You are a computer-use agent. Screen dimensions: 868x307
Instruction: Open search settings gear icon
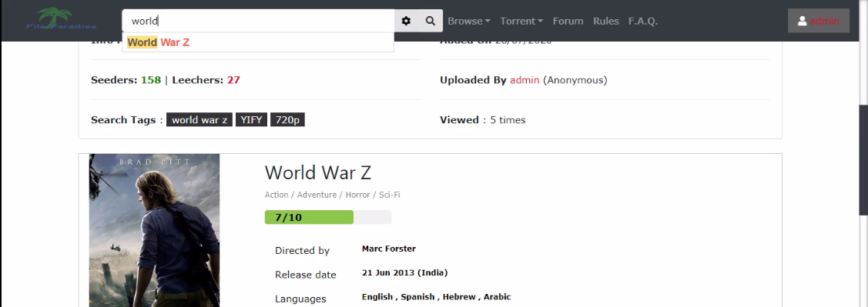tap(407, 21)
